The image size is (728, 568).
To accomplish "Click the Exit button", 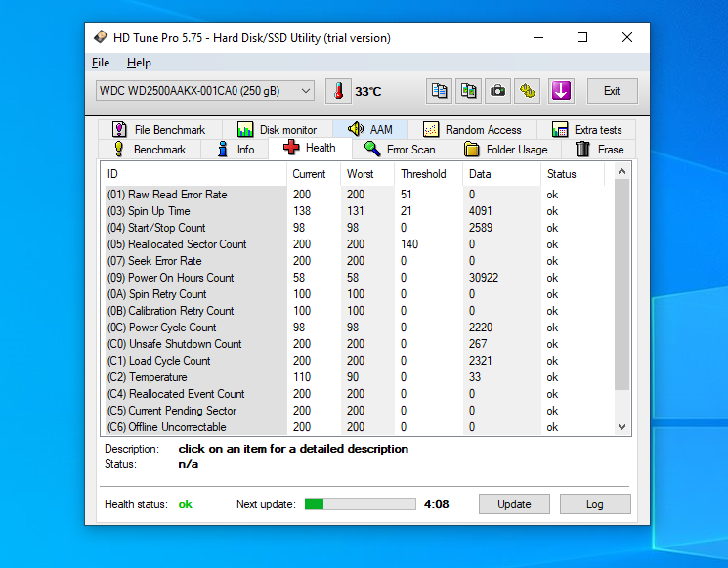I will point(613,91).
